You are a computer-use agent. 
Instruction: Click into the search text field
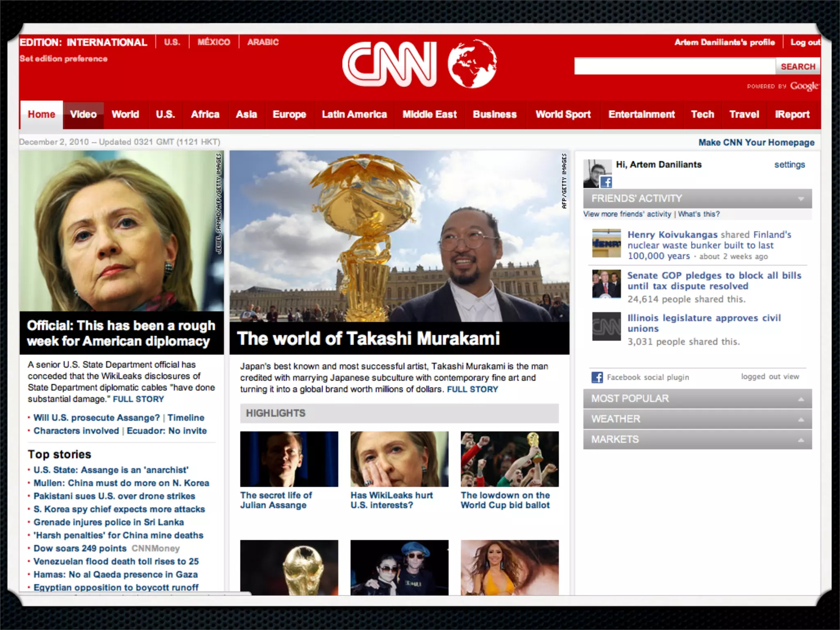(x=674, y=66)
